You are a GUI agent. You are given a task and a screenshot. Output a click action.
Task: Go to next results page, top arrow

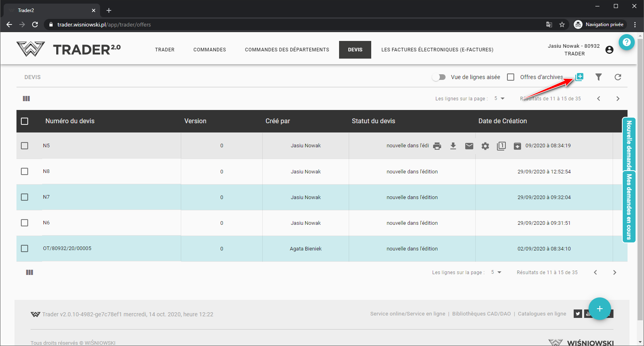(x=617, y=99)
